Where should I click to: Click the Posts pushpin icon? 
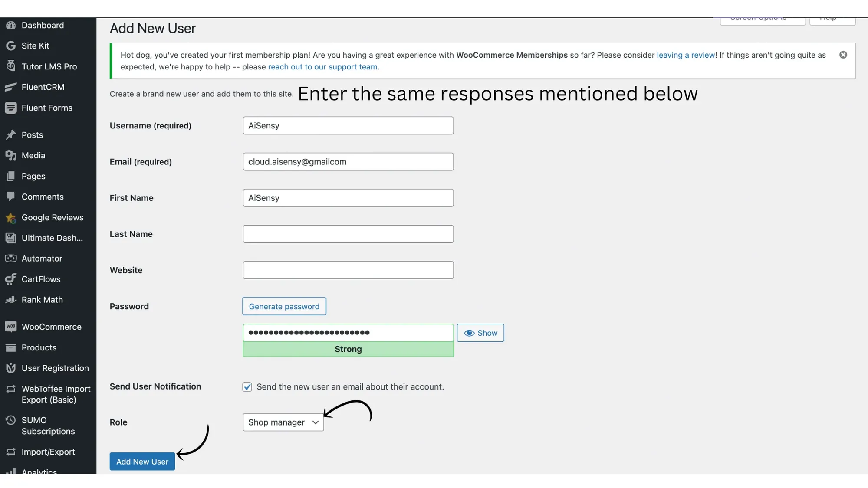click(x=11, y=135)
